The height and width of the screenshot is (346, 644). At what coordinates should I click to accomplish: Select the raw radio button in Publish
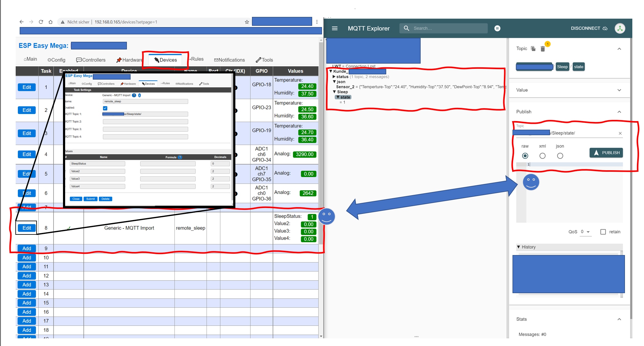point(525,155)
